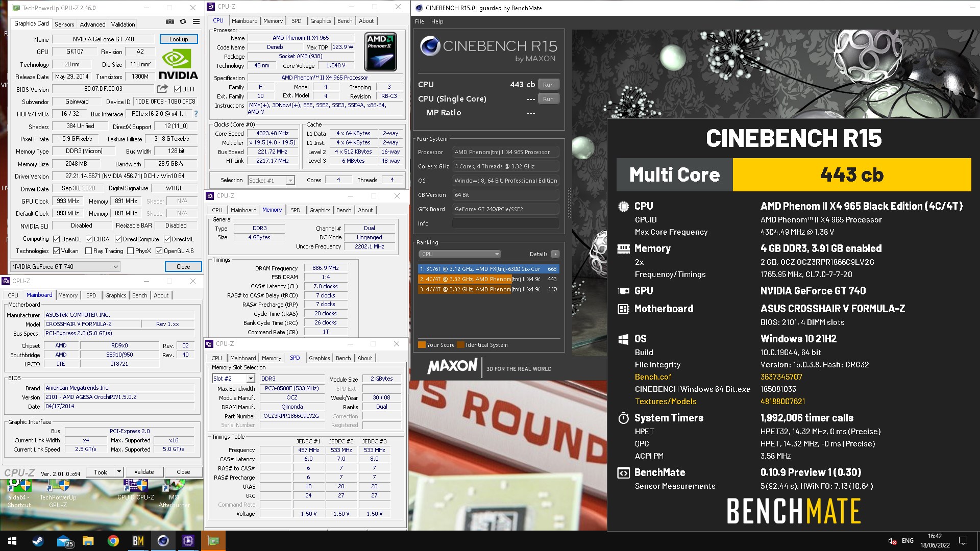Switch to BenchMate via taskbar BM icon
The height and width of the screenshot is (551, 980).
[x=138, y=541]
